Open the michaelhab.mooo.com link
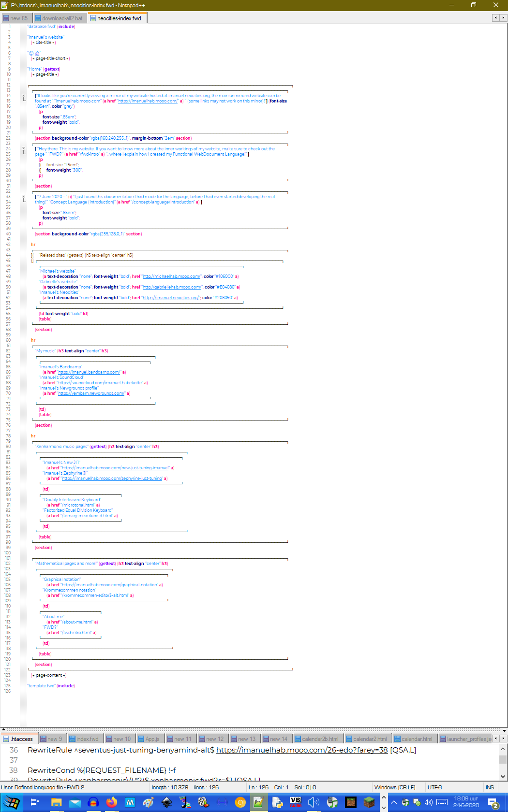Screen dimensions: 508x812 (171, 276)
